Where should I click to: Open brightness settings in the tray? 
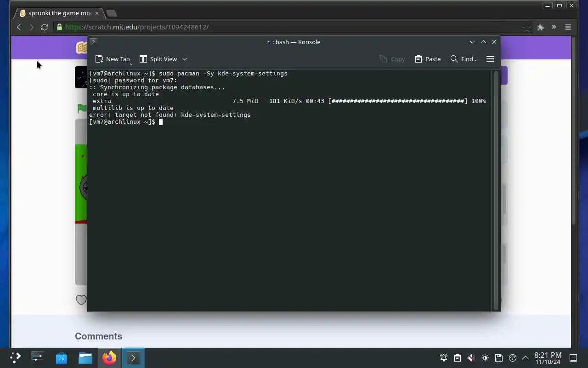pyautogui.click(x=485, y=358)
